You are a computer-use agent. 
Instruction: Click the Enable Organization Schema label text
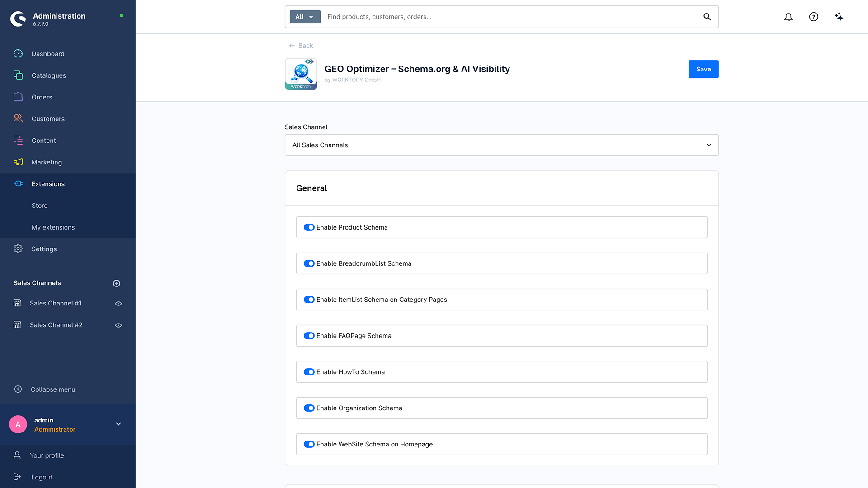[x=359, y=408]
